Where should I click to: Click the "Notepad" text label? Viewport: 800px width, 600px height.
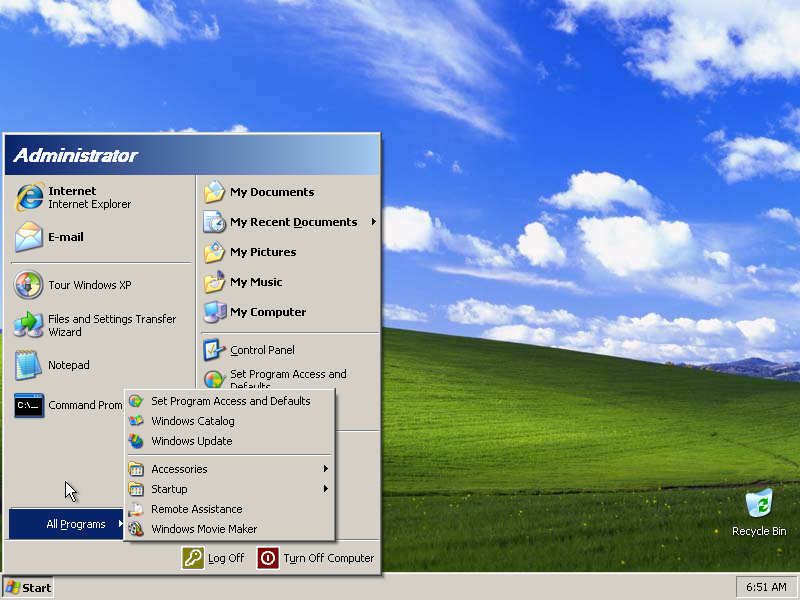pos(69,365)
